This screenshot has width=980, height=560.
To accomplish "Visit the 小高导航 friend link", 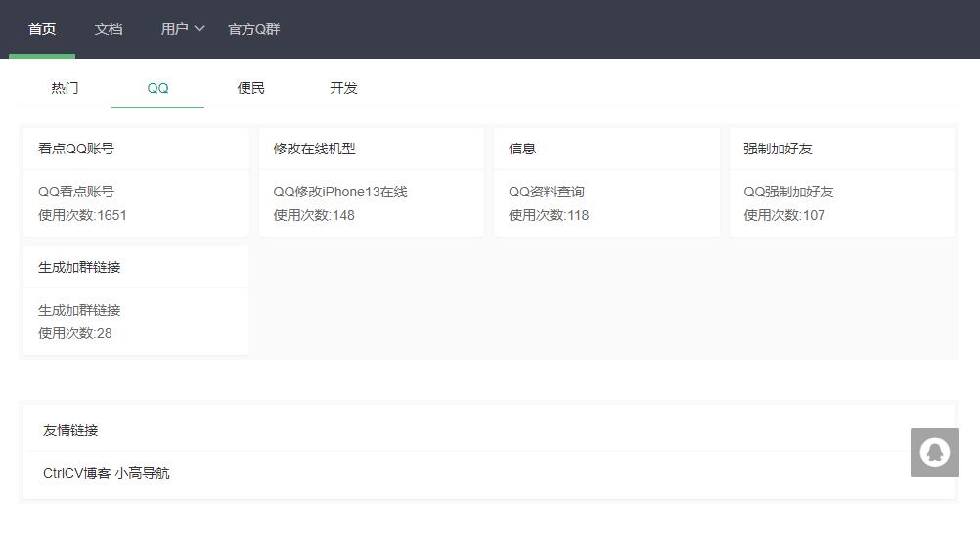I will (x=142, y=473).
